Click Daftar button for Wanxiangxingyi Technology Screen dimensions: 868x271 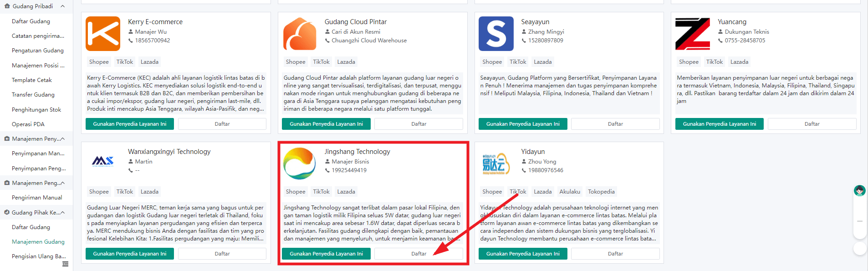click(222, 254)
